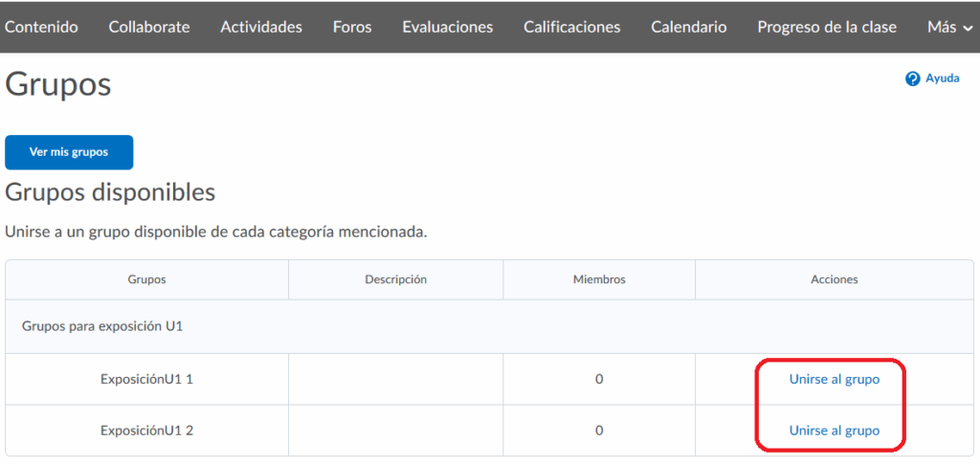This screenshot has height=464, width=980.
Task: Open the Contenido tab
Action: click(41, 27)
